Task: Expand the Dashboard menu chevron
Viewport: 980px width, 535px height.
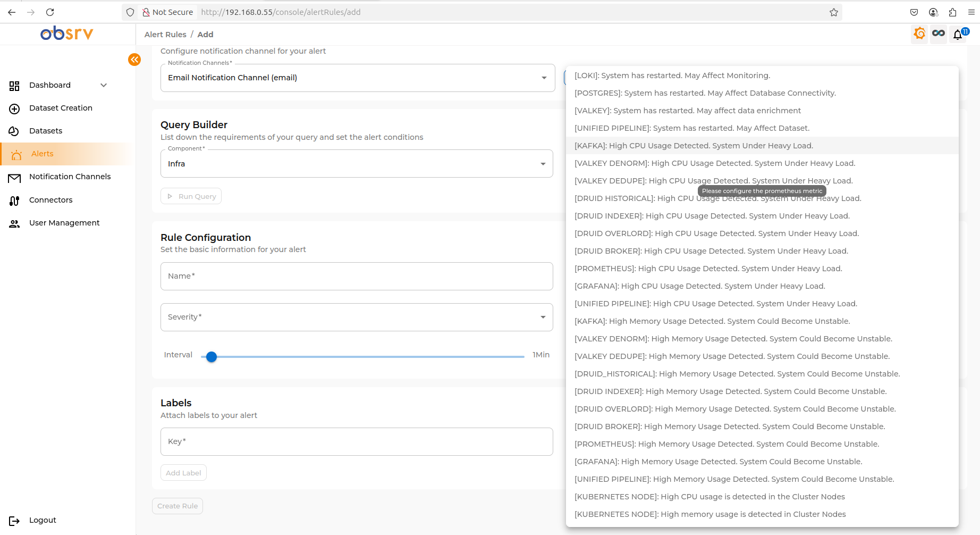Action: click(x=104, y=85)
